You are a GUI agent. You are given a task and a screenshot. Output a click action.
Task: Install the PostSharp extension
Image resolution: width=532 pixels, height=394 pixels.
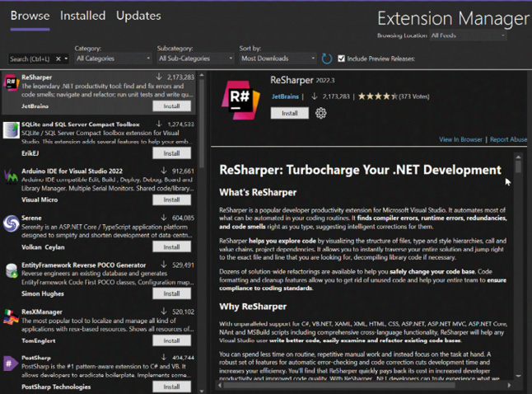171,387
